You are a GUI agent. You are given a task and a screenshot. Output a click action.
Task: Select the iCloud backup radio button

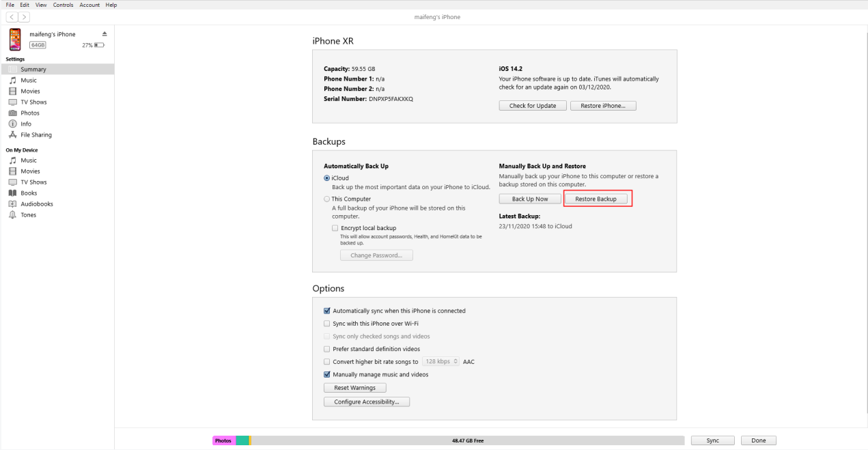(327, 178)
